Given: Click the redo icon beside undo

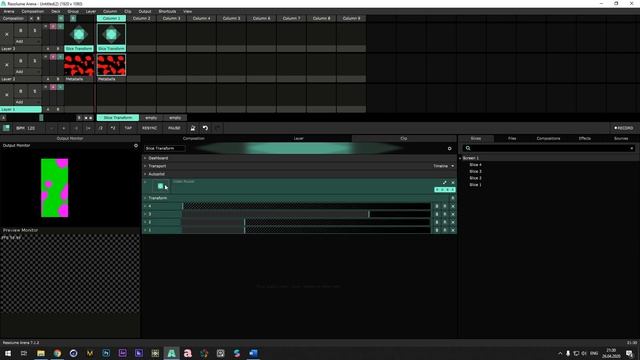Looking at the screenshot, I should point(218,128).
